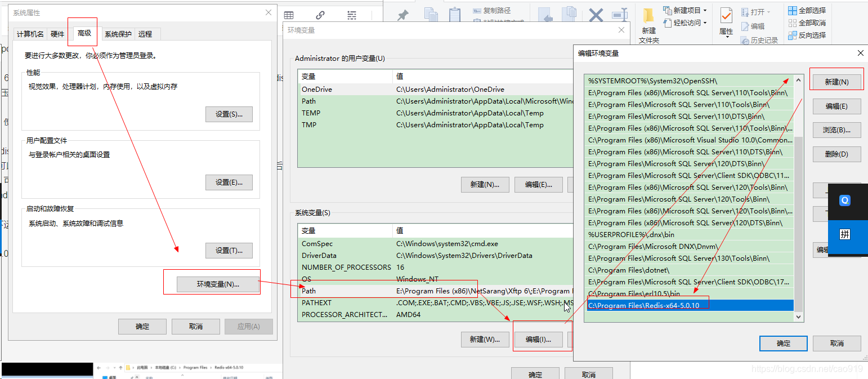Expand the 新建项目 dropdown arrow
Image resolution: width=868 pixels, height=379 pixels.
(705, 11)
